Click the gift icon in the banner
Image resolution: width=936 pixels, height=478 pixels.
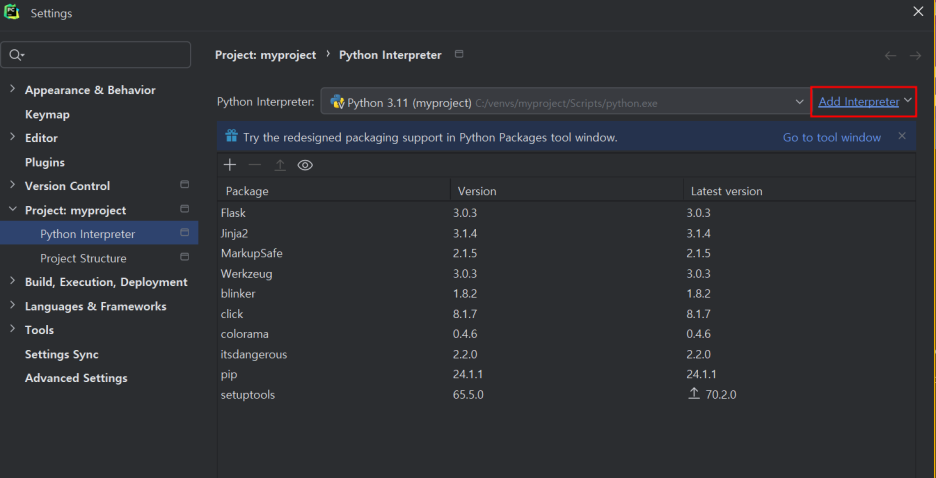coord(232,137)
